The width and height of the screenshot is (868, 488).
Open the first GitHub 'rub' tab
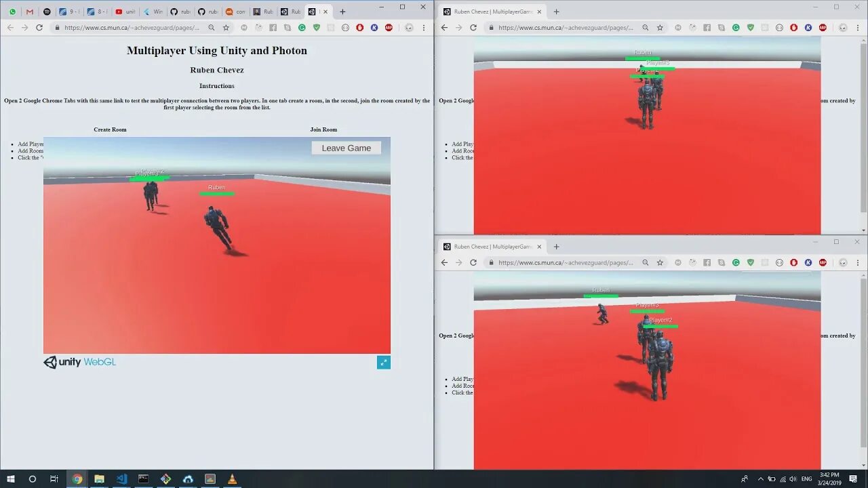pyautogui.click(x=180, y=12)
